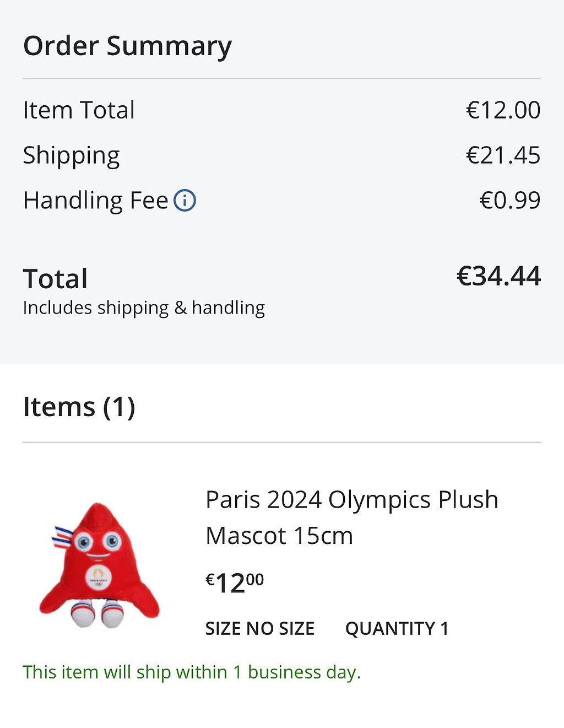The width and height of the screenshot is (564, 728).
Task: Select the Order Summary heading
Action: click(127, 46)
